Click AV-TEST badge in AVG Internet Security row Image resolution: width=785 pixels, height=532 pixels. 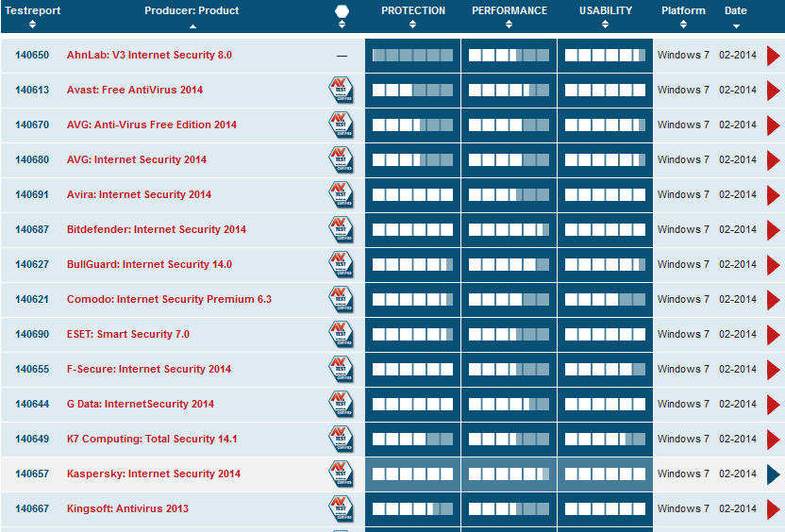342,159
